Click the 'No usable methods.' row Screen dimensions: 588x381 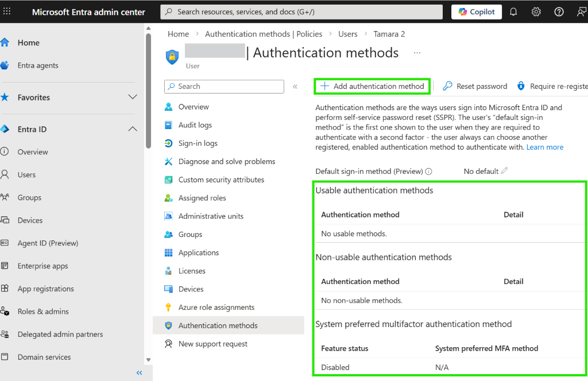coord(450,234)
